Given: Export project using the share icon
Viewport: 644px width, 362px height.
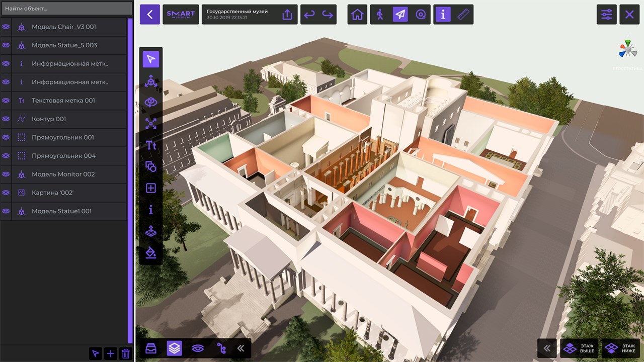Looking at the screenshot, I should [287, 15].
